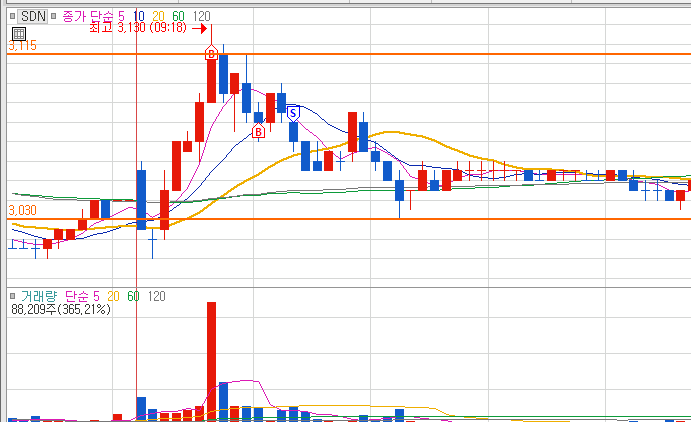Select the yellow 20 volume moving average
This screenshot has height=422, width=691.
[113, 296]
